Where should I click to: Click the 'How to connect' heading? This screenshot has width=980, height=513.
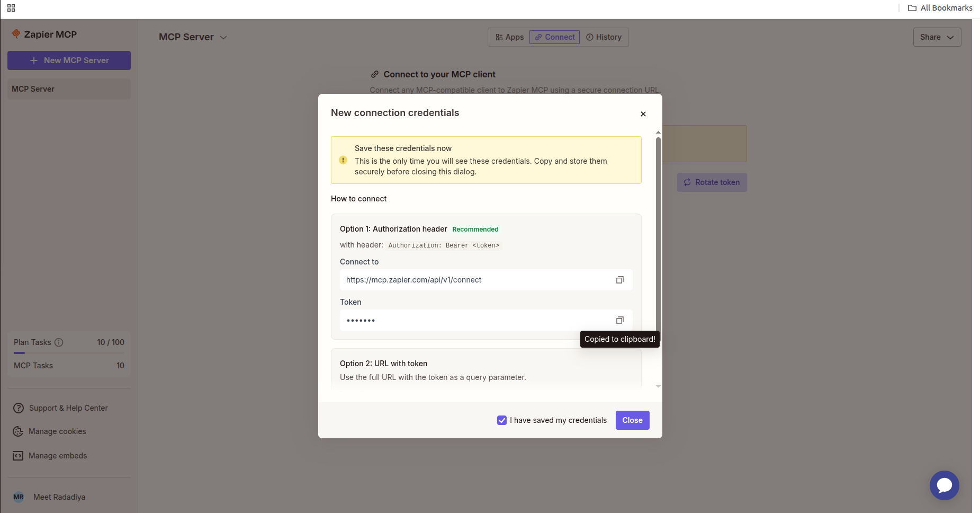(x=358, y=199)
